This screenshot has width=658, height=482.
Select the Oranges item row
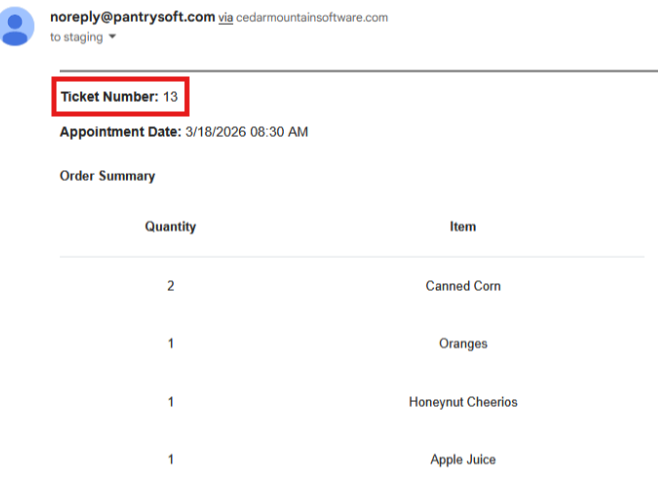point(462,344)
